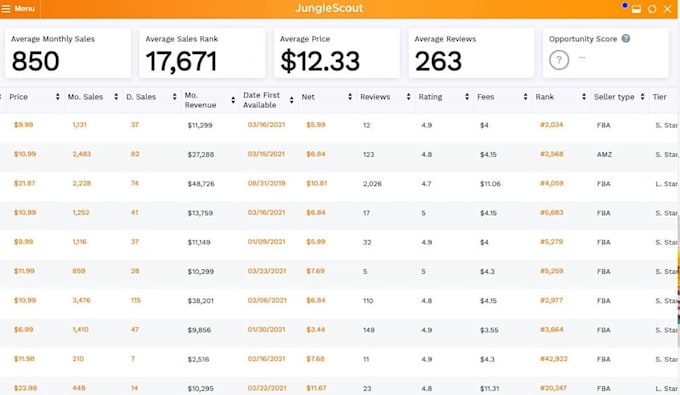Click rating 4.7 cell
The width and height of the screenshot is (680, 395).
[426, 184]
